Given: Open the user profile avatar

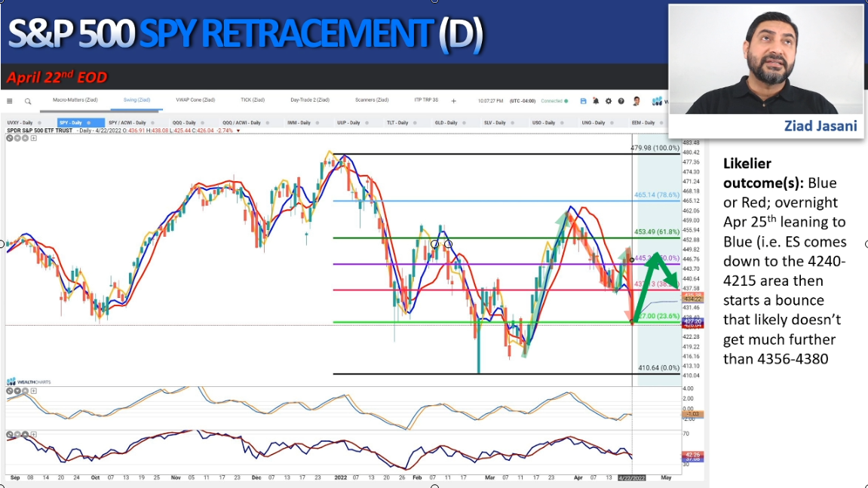Looking at the screenshot, I should pos(636,101).
